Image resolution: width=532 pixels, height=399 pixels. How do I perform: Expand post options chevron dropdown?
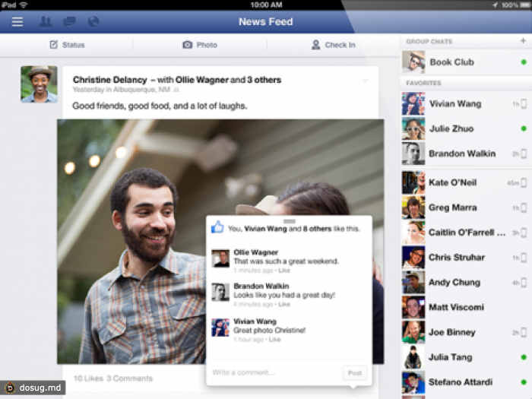point(365,81)
